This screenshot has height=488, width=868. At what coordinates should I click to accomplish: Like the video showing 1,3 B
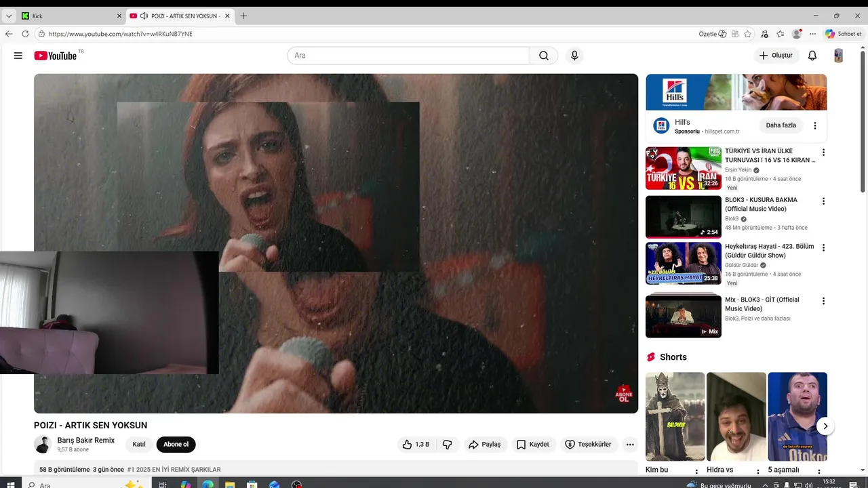416,445
